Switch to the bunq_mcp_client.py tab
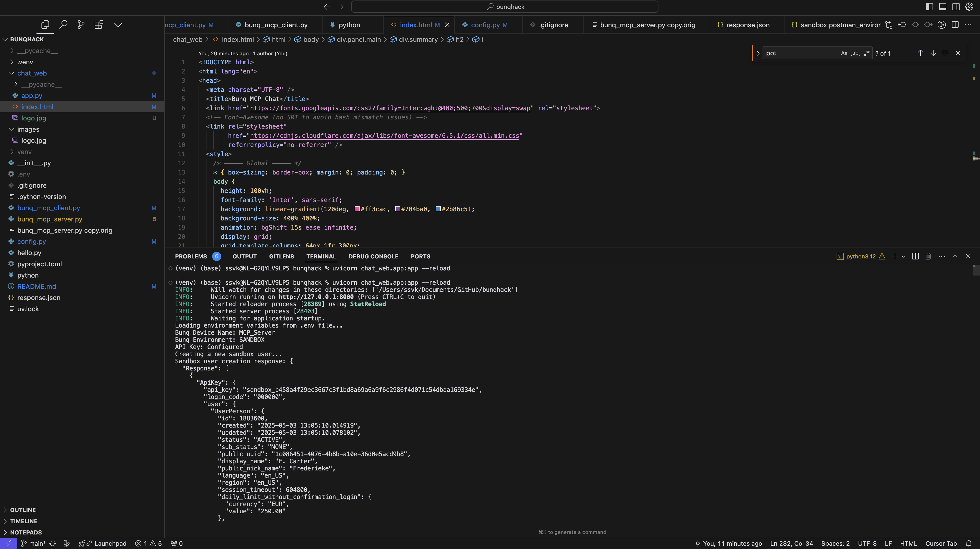The width and height of the screenshot is (980, 549). click(x=275, y=25)
